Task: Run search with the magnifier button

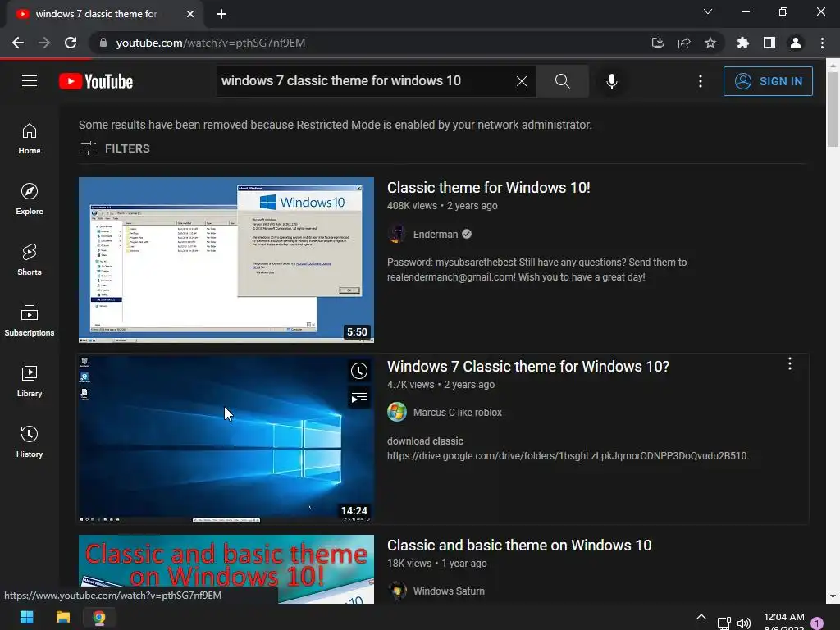Action: 563,81
